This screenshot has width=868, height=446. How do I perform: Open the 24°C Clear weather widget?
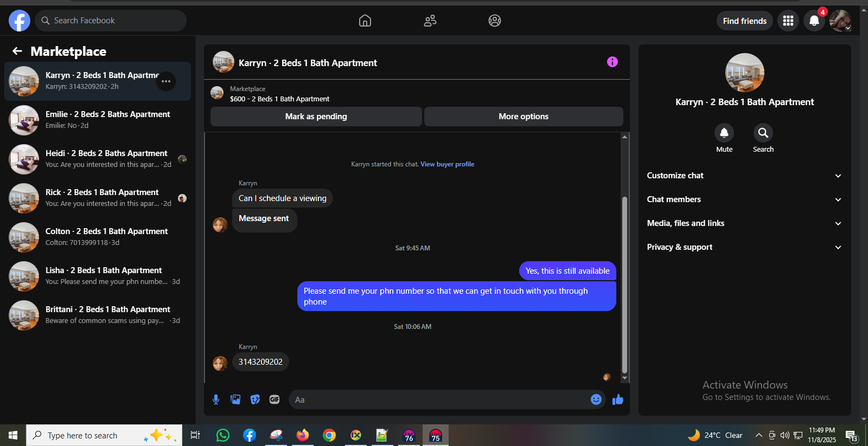pyautogui.click(x=716, y=435)
